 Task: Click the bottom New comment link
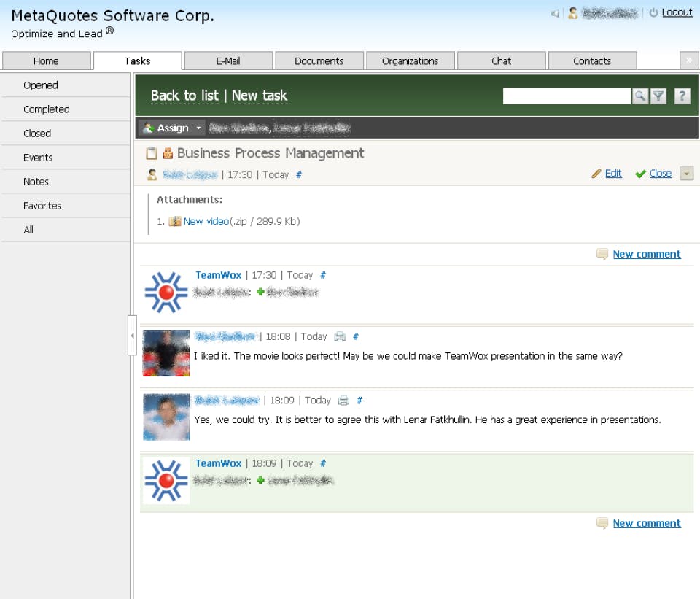[x=647, y=523]
